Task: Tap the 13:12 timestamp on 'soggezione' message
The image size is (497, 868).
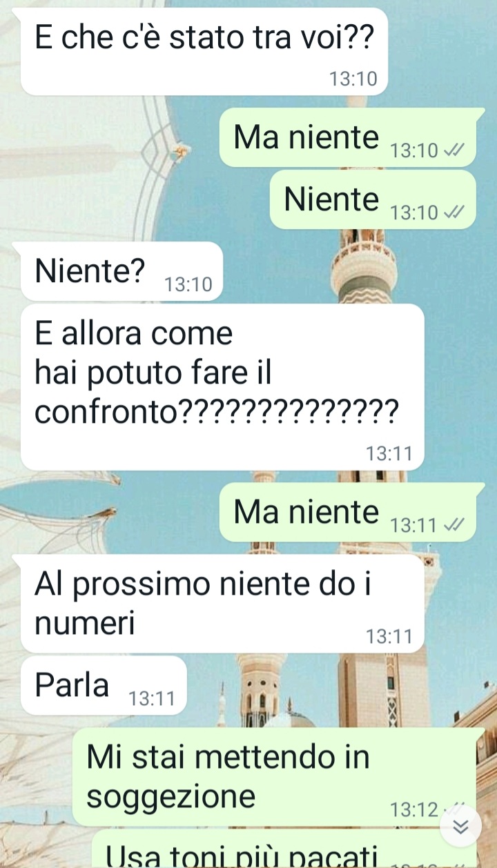Action: click(414, 809)
